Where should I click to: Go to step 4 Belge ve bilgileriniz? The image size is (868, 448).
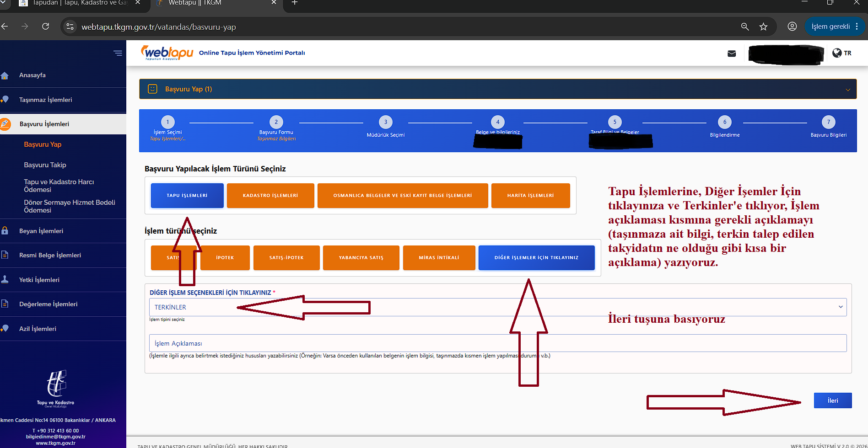click(498, 122)
